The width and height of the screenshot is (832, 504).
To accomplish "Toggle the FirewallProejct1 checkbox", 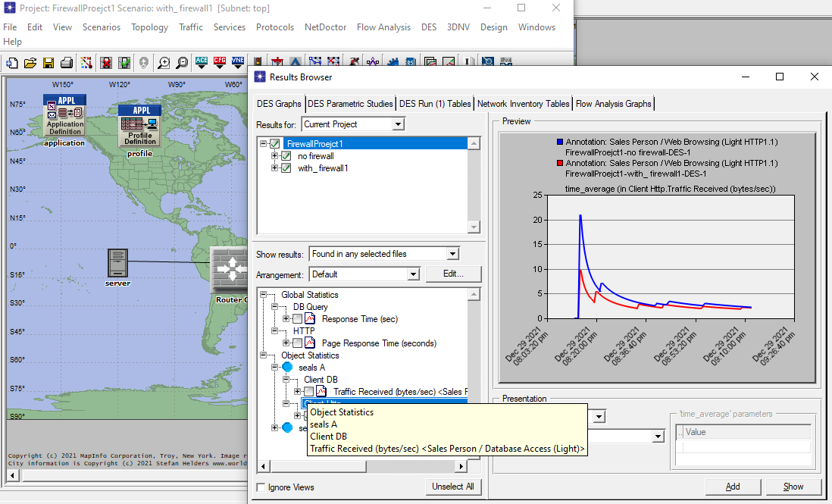I will (x=275, y=144).
